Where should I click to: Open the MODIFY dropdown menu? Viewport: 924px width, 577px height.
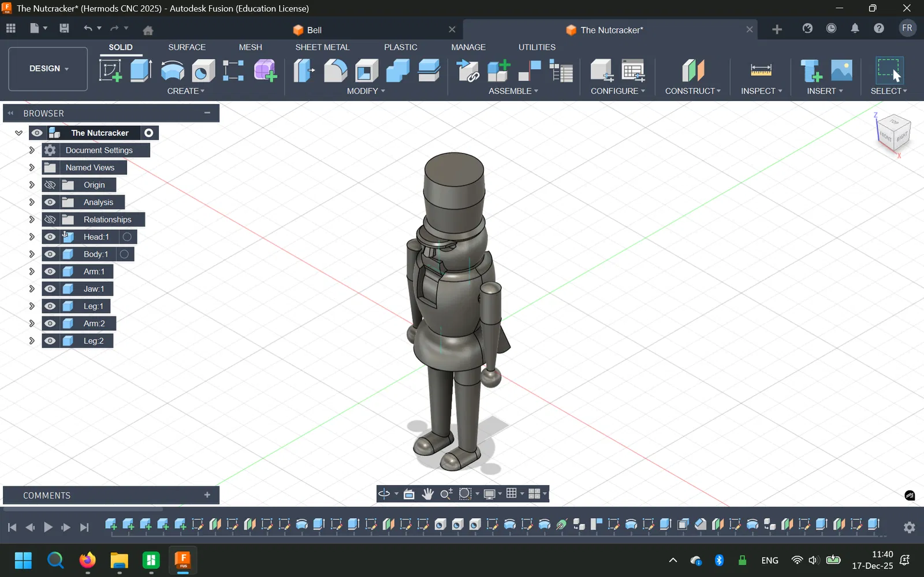(366, 91)
